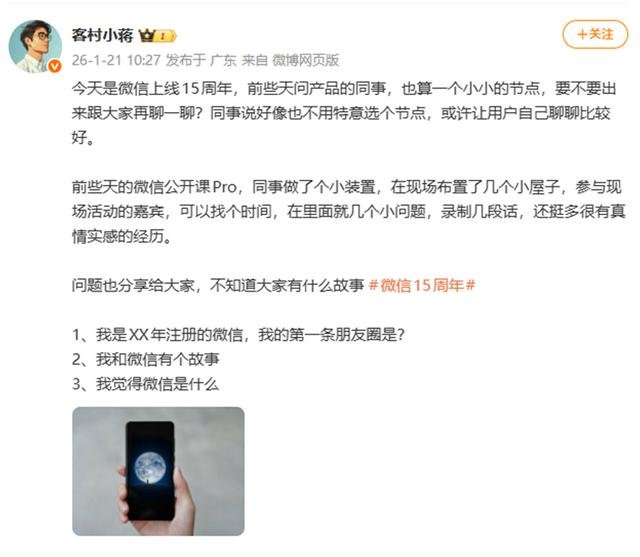Open 客村小蒋's profile avatar picture
Viewport: 640px width, 557px height.
click(35, 47)
